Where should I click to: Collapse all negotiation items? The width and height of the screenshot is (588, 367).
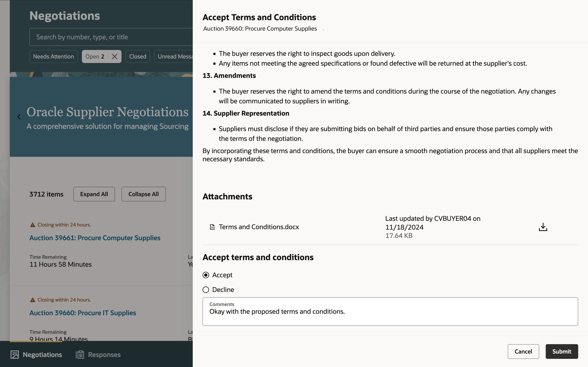(143, 194)
